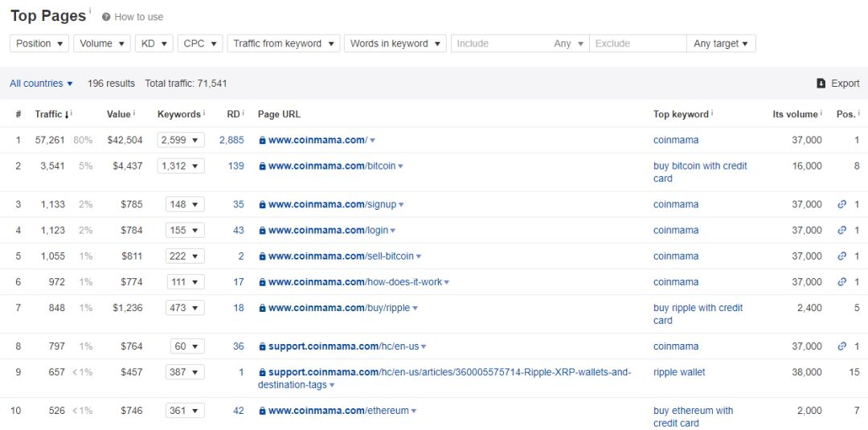Click the Top keyword column header
This screenshot has width=868, height=430.
682,114
